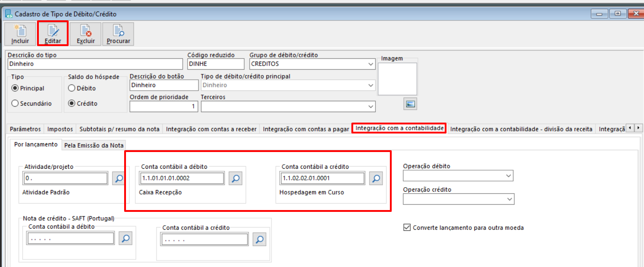Switch to the Impostos tab
Screen dimensions: 644x267
[x=60, y=129]
